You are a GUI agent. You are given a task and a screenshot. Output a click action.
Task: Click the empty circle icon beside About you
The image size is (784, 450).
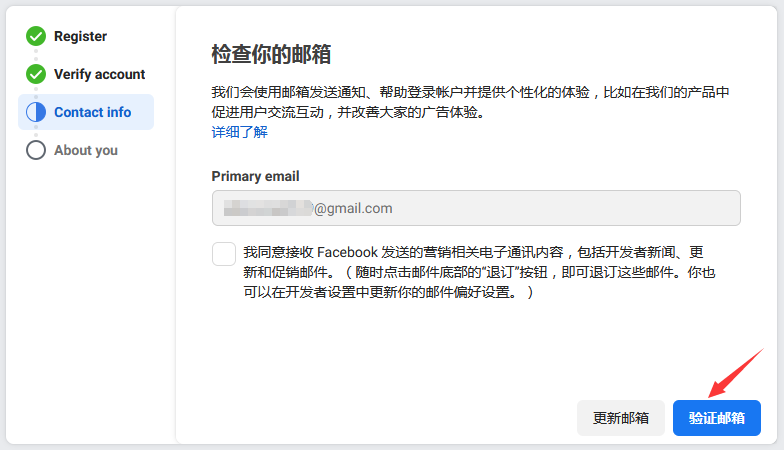click(x=36, y=150)
